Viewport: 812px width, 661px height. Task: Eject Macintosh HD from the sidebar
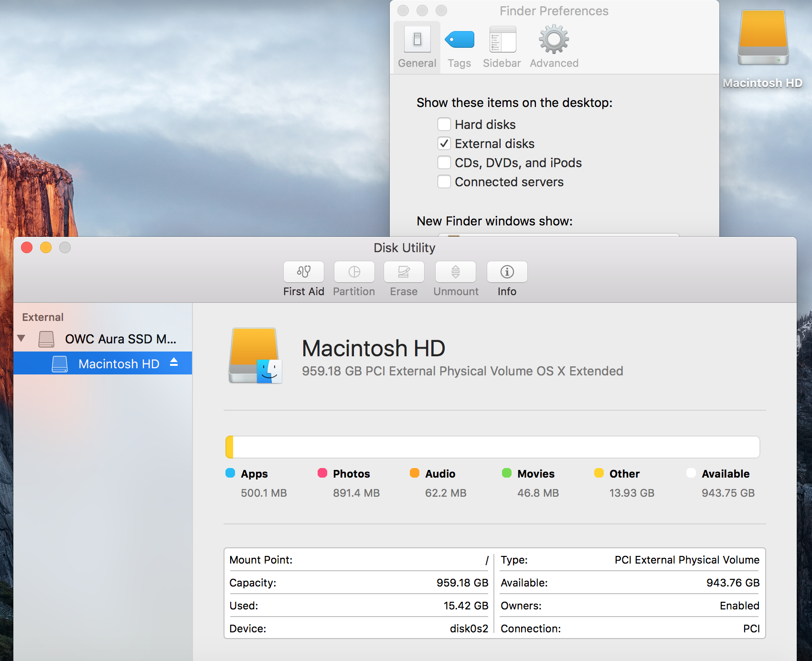click(x=174, y=362)
